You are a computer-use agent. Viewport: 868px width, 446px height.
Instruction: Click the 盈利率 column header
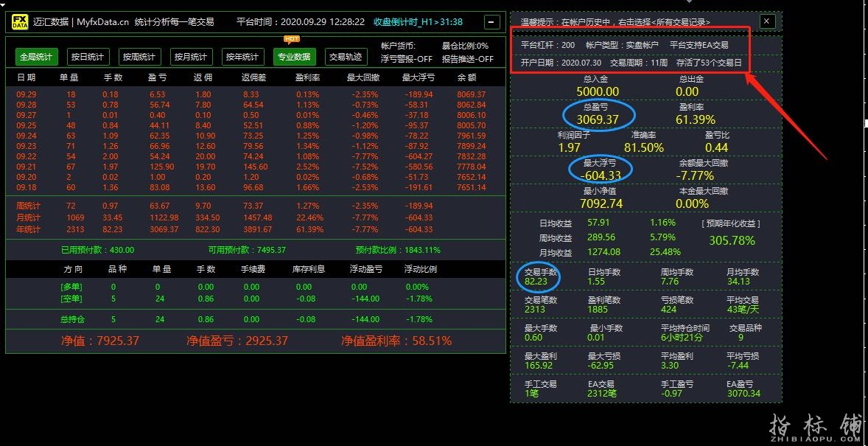click(x=307, y=77)
